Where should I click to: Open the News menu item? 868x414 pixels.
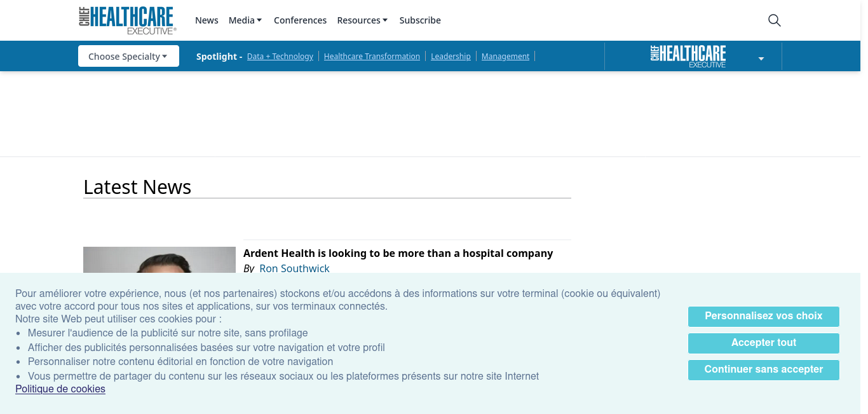pos(207,20)
